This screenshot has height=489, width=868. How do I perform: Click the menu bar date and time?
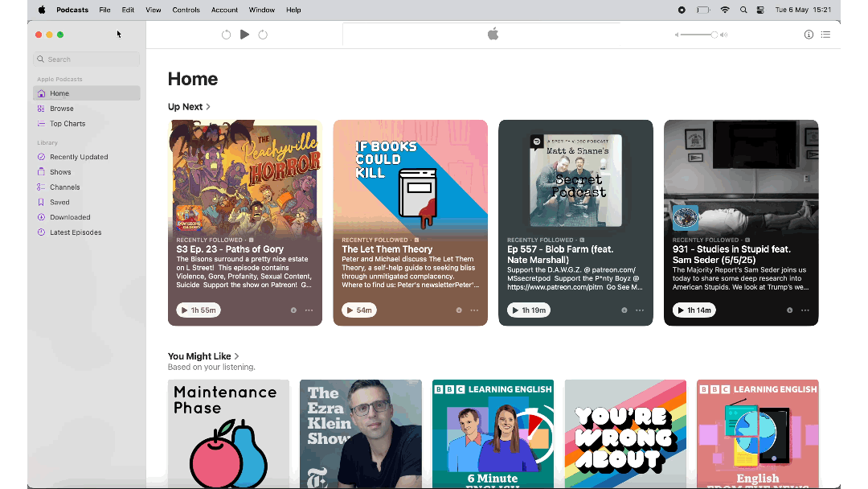pyautogui.click(x=803, y=10)
